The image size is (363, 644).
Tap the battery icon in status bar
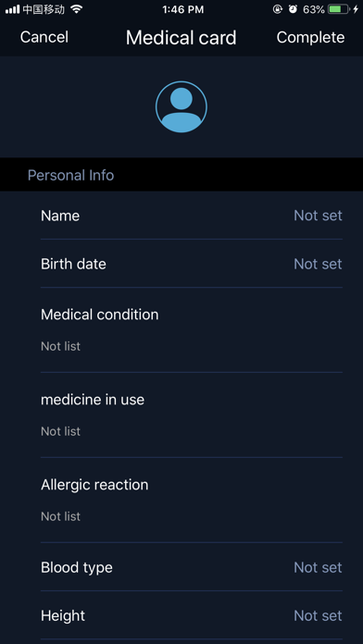click(339, 9)
